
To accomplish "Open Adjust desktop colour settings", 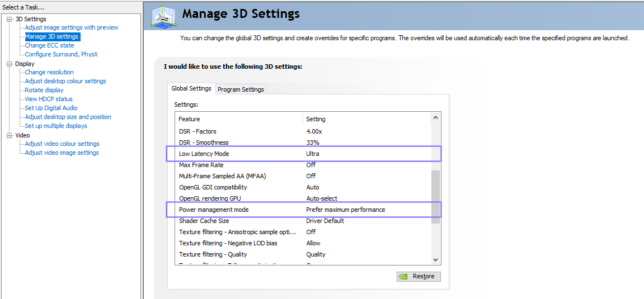I will (x=65, y=81).
